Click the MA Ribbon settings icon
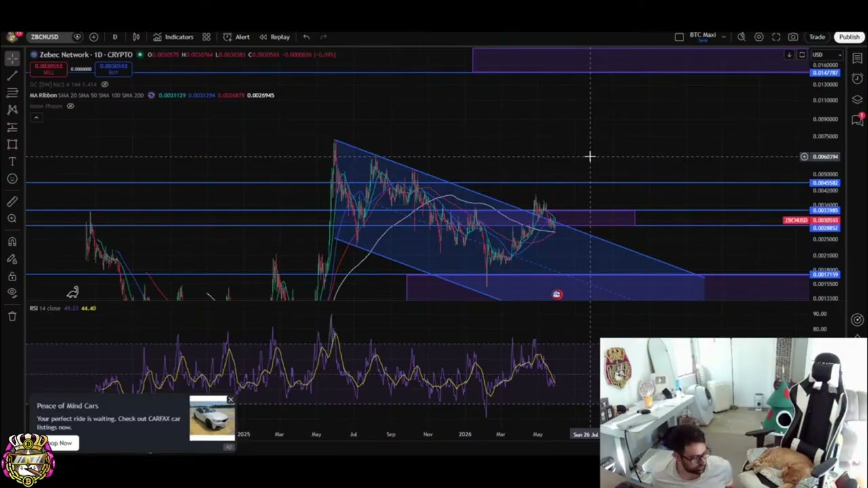868x488 pixels. click(x=151, y=96)
